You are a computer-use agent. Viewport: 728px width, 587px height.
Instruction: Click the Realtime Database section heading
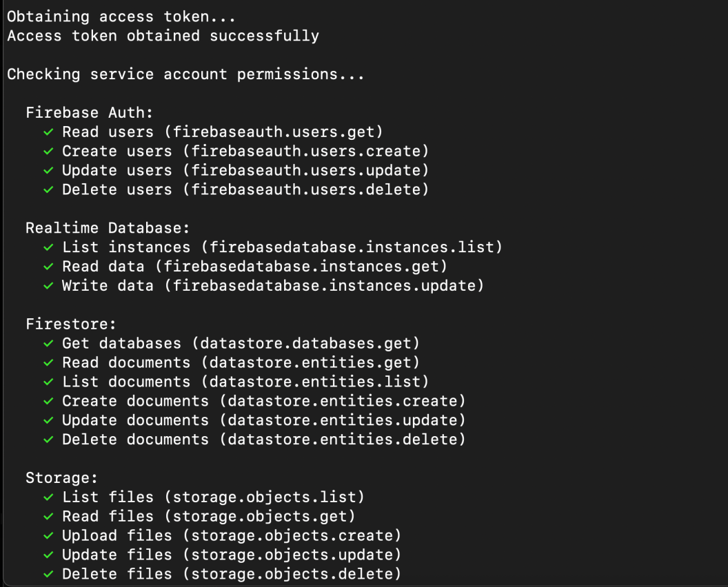(x=108, y=227)
